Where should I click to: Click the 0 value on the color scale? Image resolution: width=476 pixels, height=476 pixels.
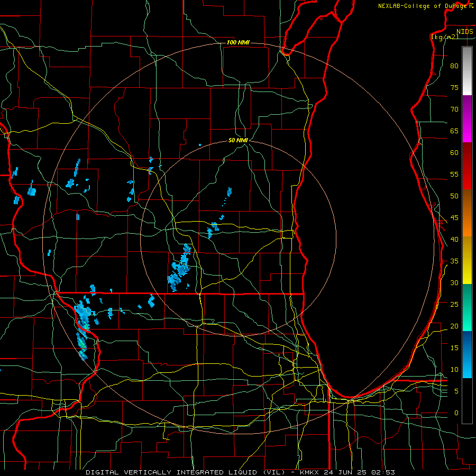pyautogui.click(x=456, y=413)
